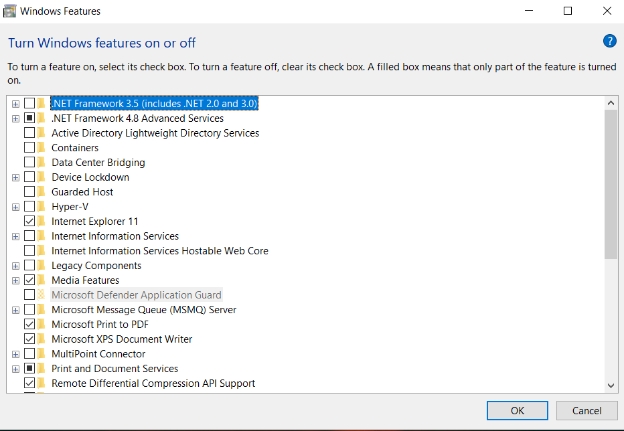The height and width of the screenshot is (431, 624).
Task: Select the Remote Differential Compression API Support item
Action: click(x=153, y=383)
